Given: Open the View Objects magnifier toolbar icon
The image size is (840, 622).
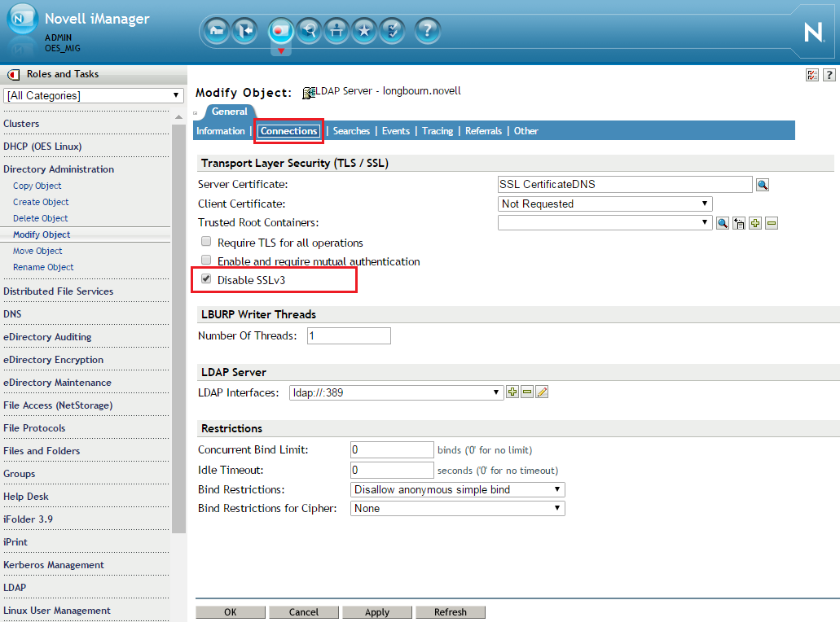Looking at the screenshot, I should [x=309, y=30].
